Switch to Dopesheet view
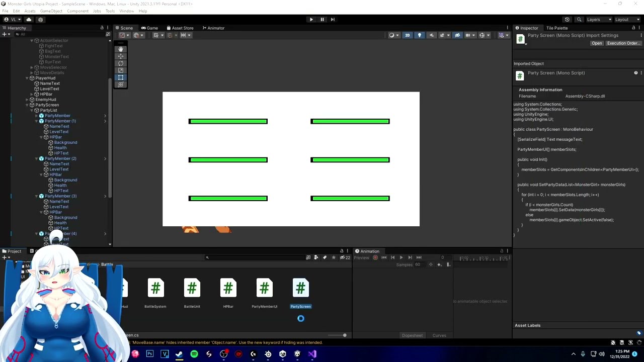 click(412, 335)
